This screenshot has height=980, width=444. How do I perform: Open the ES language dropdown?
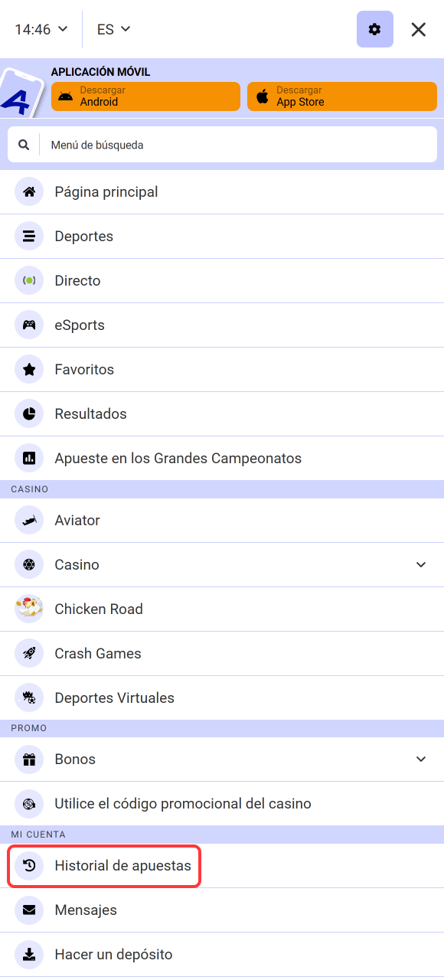tap(113, 29)
